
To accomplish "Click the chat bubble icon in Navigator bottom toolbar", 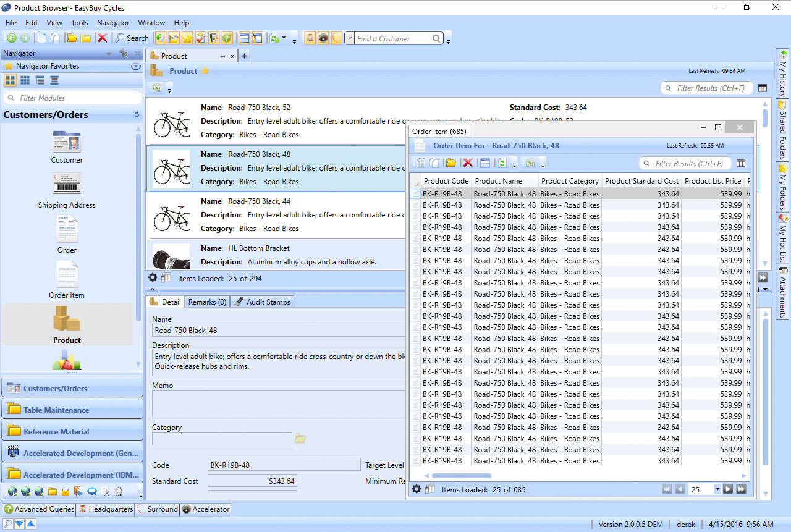I will pos(91,492).
